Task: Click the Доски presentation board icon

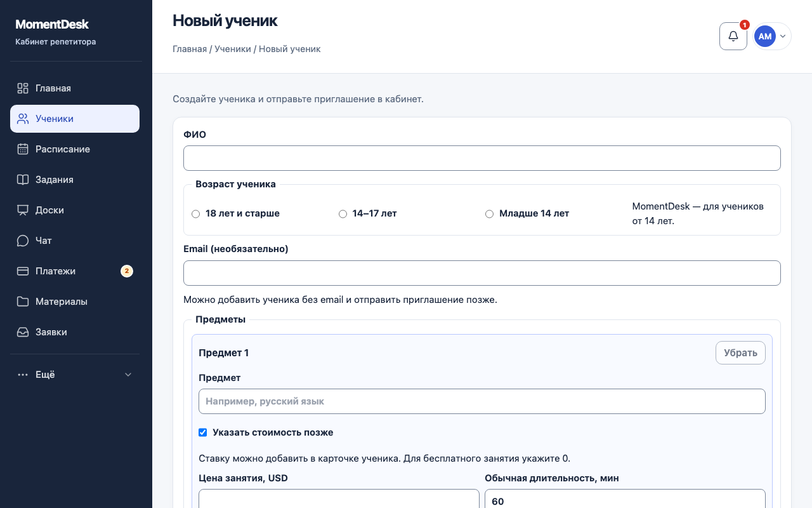Action: [23, 210]
